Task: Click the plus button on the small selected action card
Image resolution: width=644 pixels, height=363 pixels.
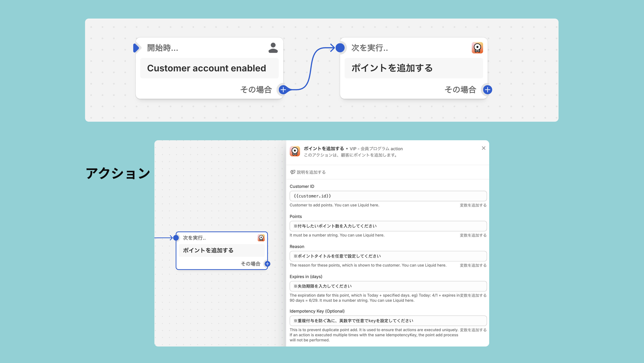Action: click(267, 264)
